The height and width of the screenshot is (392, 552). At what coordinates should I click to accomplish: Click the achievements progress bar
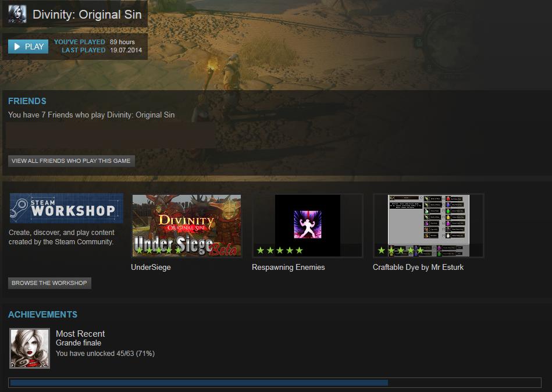click(275, 383)
